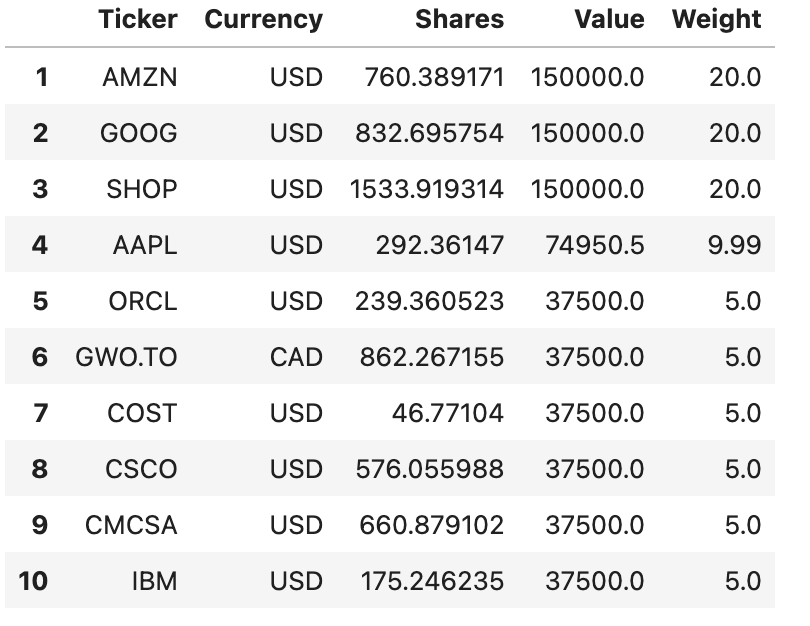Select the CAD currency cell
The image size is (810, 626).
(296, 357)
